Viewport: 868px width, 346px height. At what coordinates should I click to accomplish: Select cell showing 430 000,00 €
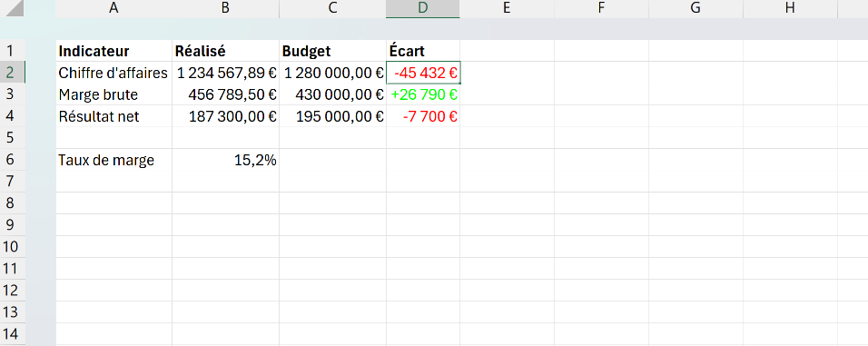tap(332, 94)
